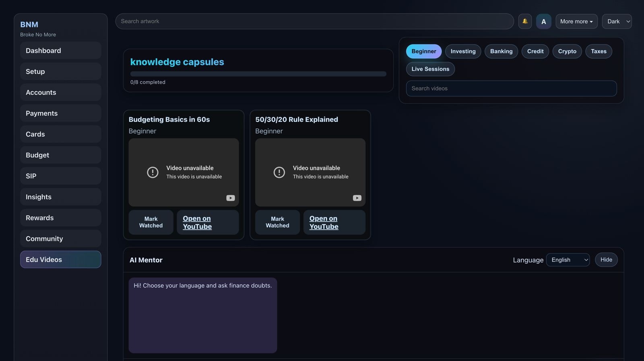Open Community in sidebar

(x=60, y=238)
